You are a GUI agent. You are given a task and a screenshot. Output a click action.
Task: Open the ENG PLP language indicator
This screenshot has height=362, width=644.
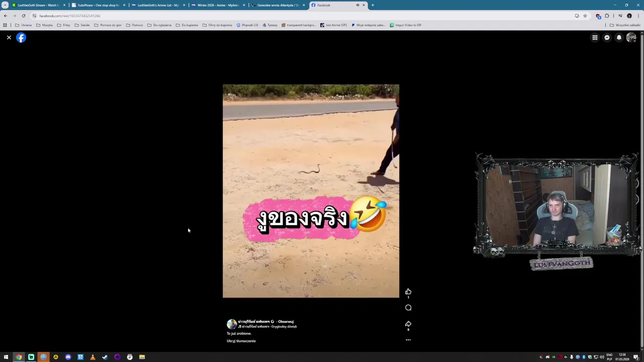click(x=609, y=357)
